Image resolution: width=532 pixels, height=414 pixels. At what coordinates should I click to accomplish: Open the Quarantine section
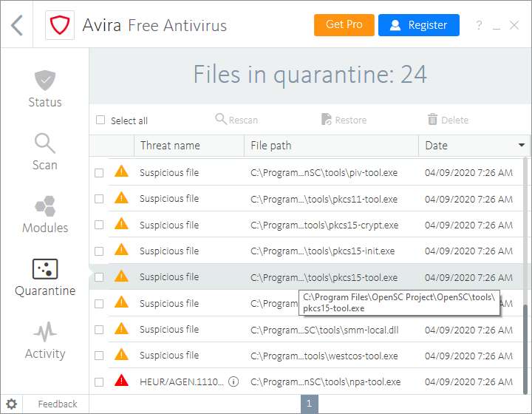point(45,277)
